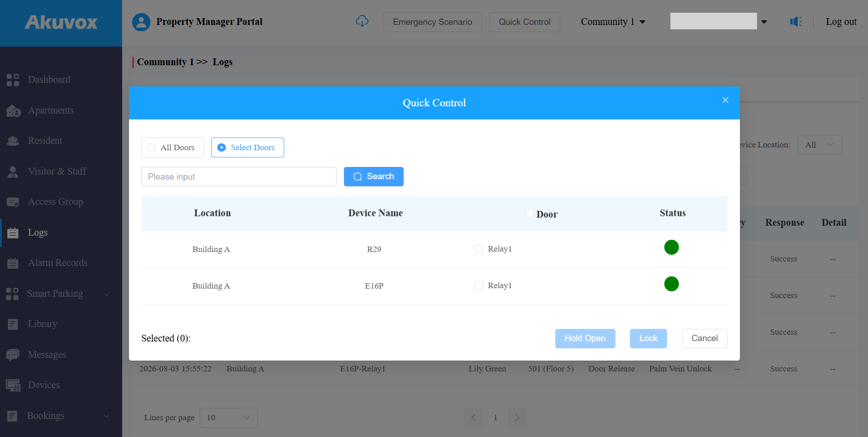
Task: Click the Akuvox logo
Action: [x=61, y=22]
